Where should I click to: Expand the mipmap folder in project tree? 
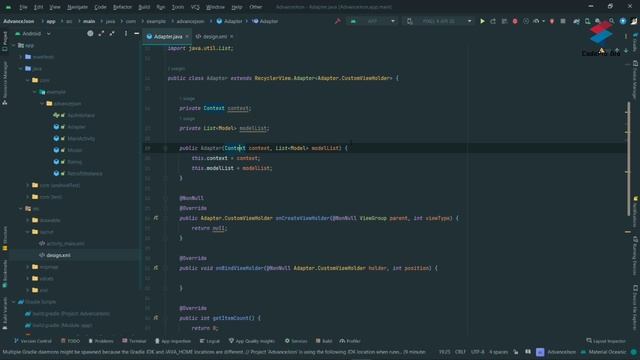click(x=28, y=267)
